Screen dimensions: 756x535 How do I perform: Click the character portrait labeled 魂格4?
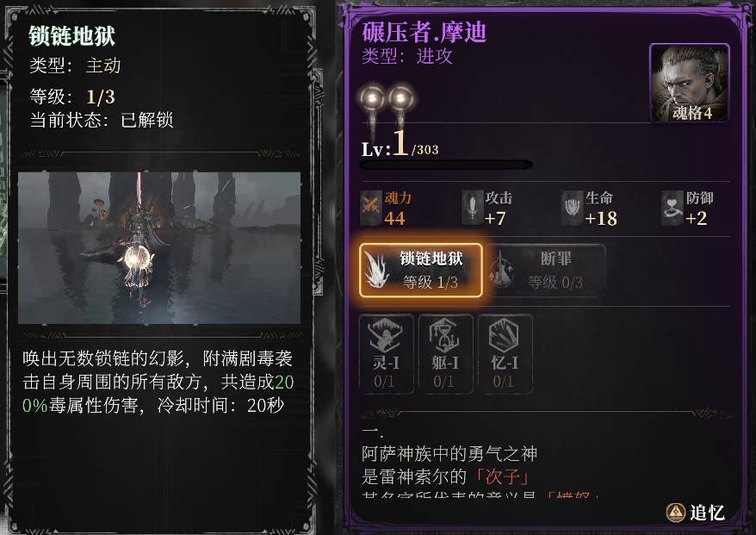click(689, 83)
